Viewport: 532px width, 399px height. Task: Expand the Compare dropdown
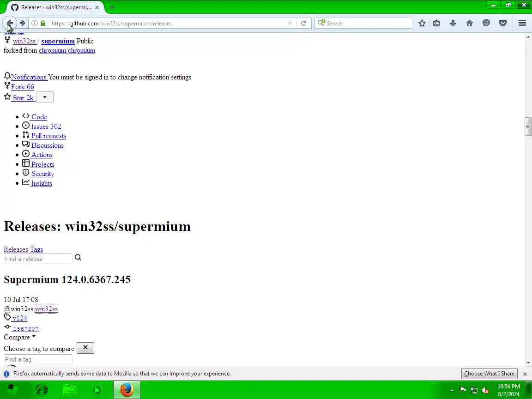19,337
